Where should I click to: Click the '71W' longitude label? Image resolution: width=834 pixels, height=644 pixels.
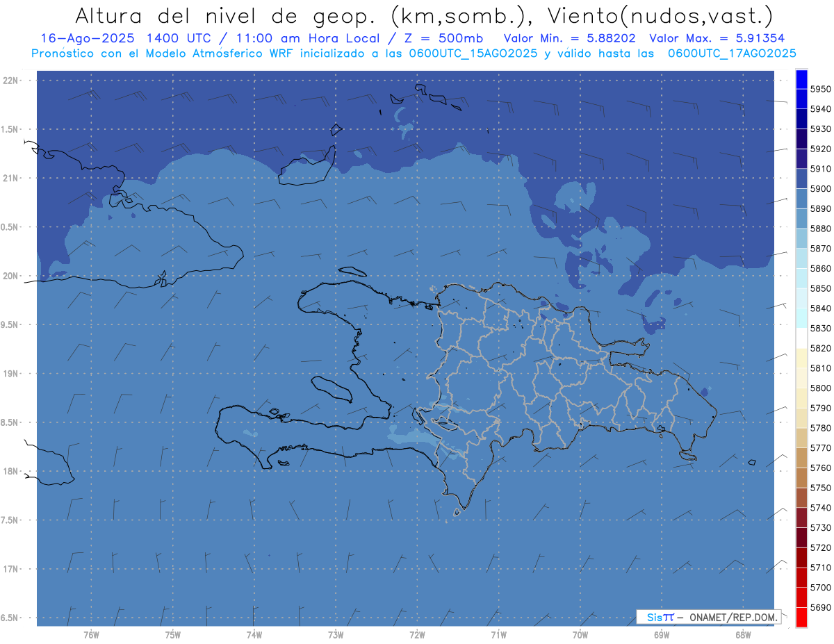coord(498,635)
